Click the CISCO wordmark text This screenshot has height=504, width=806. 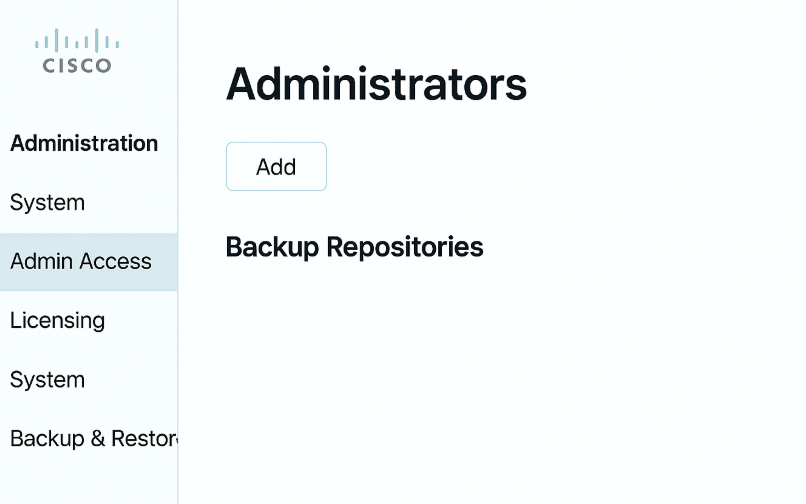click(x=77, y=65)
